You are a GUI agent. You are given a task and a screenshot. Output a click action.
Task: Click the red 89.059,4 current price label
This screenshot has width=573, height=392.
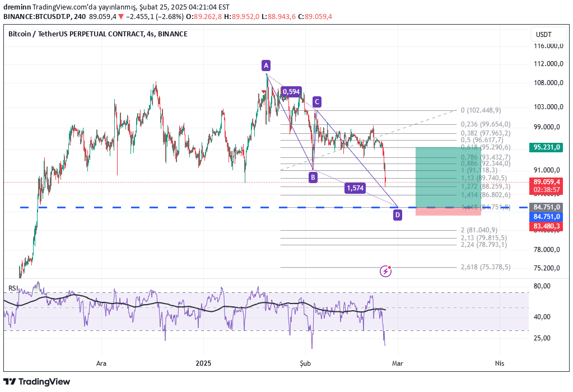(546, 182)
